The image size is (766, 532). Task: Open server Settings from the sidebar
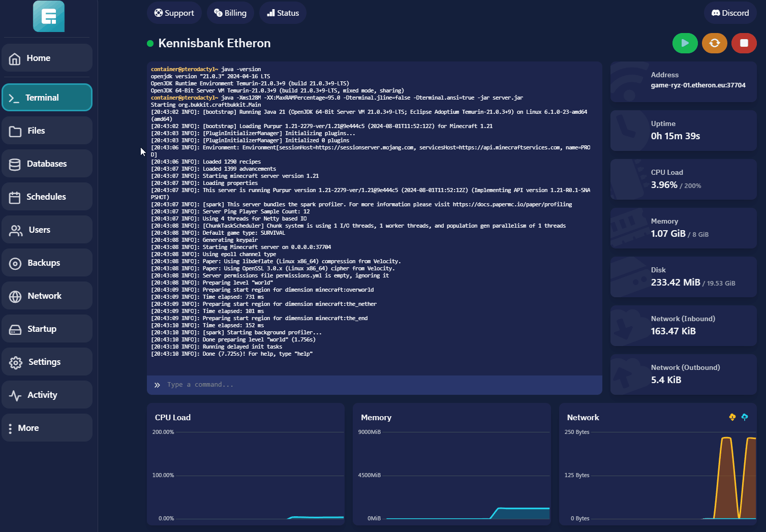click(47, 362)
